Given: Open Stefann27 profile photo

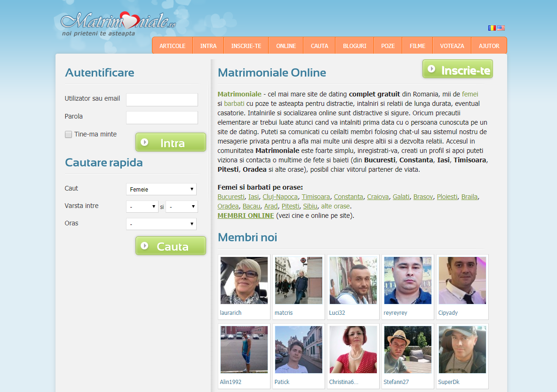Looking at the screenshot, I should click(408, 350).
